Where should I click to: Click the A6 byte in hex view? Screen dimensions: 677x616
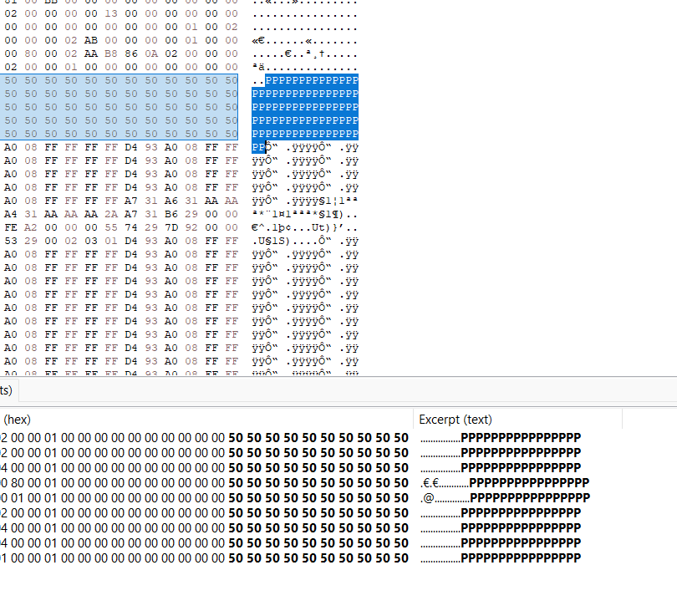(x=171, y=201)
